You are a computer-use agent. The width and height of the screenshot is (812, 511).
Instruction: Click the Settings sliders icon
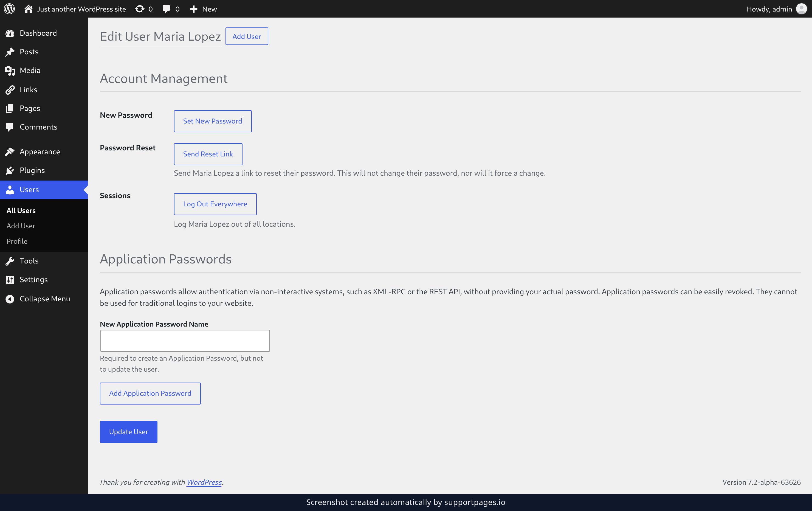[10, 280]
